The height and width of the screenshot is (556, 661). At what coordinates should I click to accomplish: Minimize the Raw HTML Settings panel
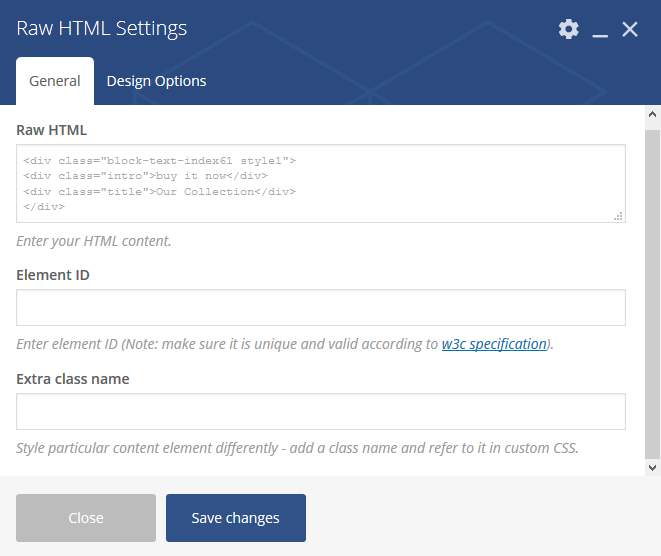click(600, 30)
